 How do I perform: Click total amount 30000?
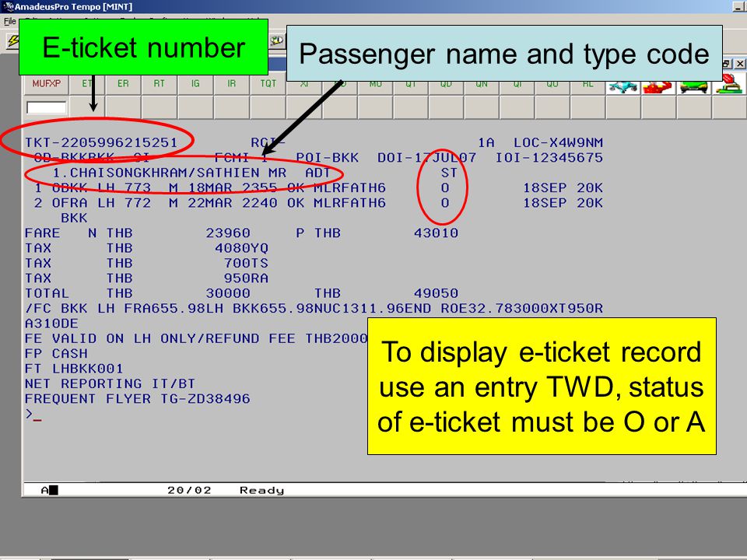[x=228, y=293]
